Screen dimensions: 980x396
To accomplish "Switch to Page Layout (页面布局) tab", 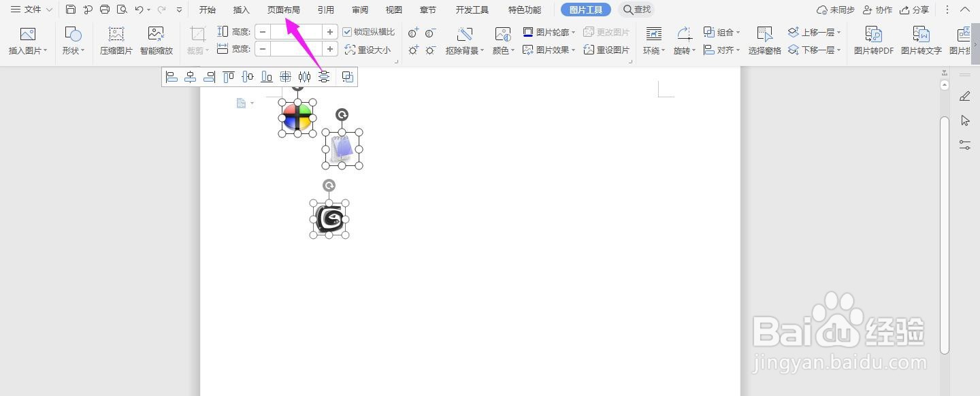I will tap(284, 10).
